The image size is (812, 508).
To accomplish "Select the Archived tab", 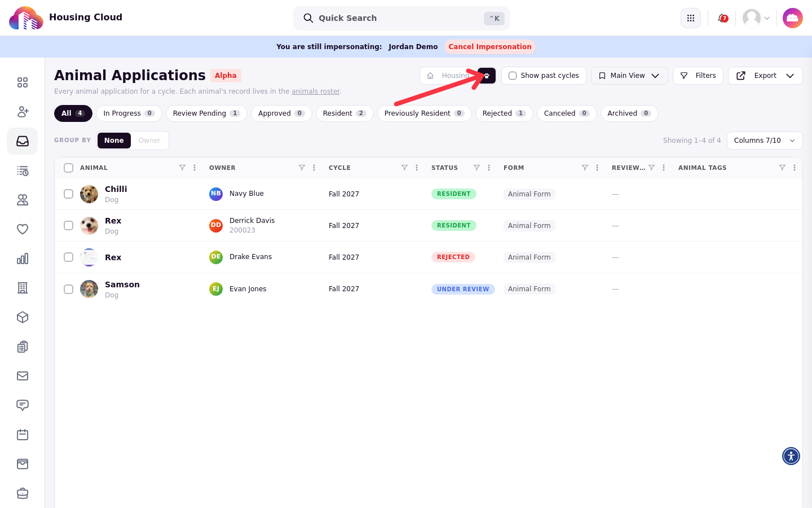I will pyautogui.click(x=629, y=113).
